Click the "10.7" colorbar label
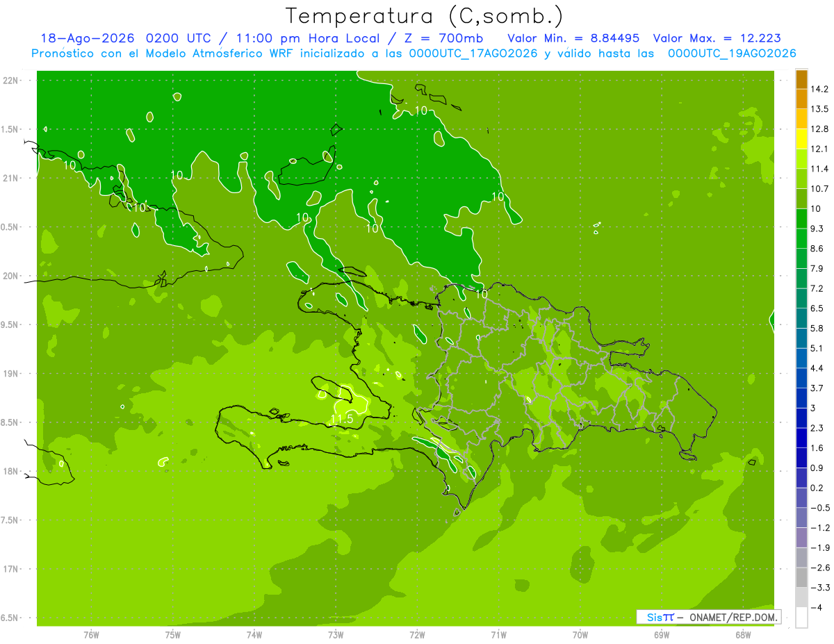This screenshot has height=644, width=834. [x=819, y=189]
